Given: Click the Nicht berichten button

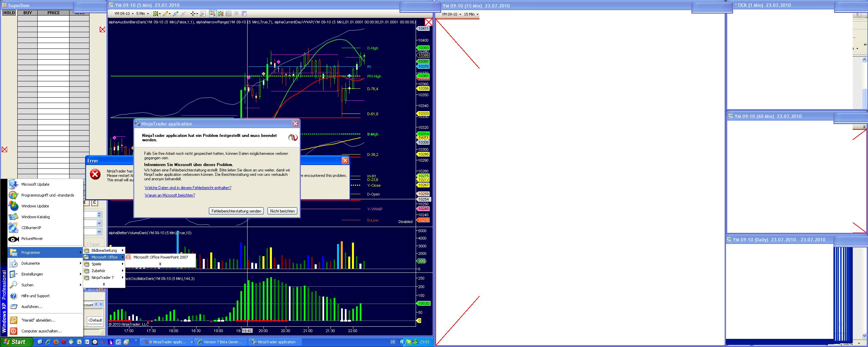Looking at the screenshot, I should click(x=282, y=211).
